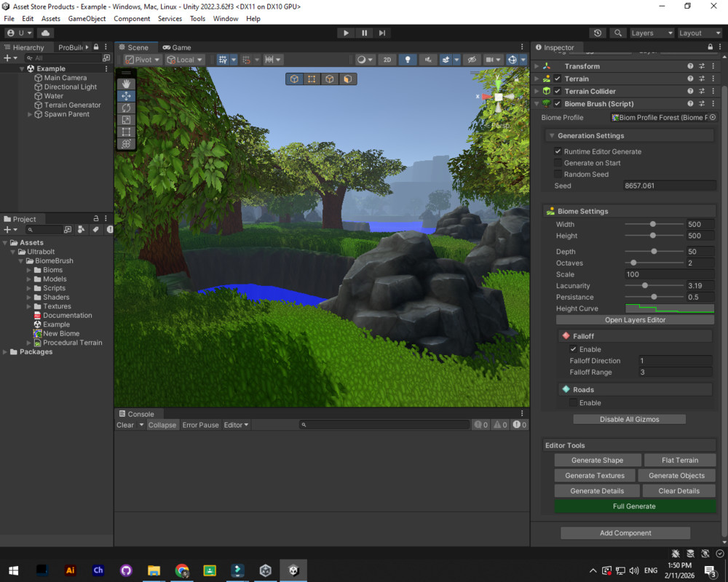Expand Spawn Parent in Hierarchy

(x=30, y=114)
